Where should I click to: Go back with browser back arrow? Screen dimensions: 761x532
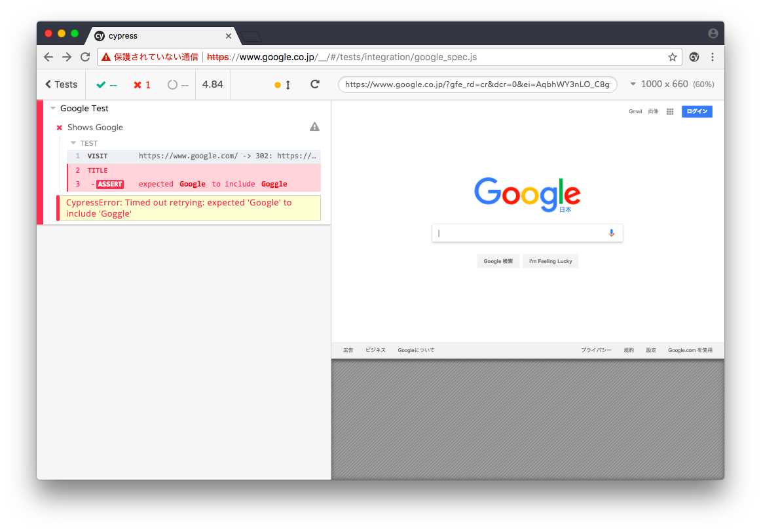tap(48, 57)
